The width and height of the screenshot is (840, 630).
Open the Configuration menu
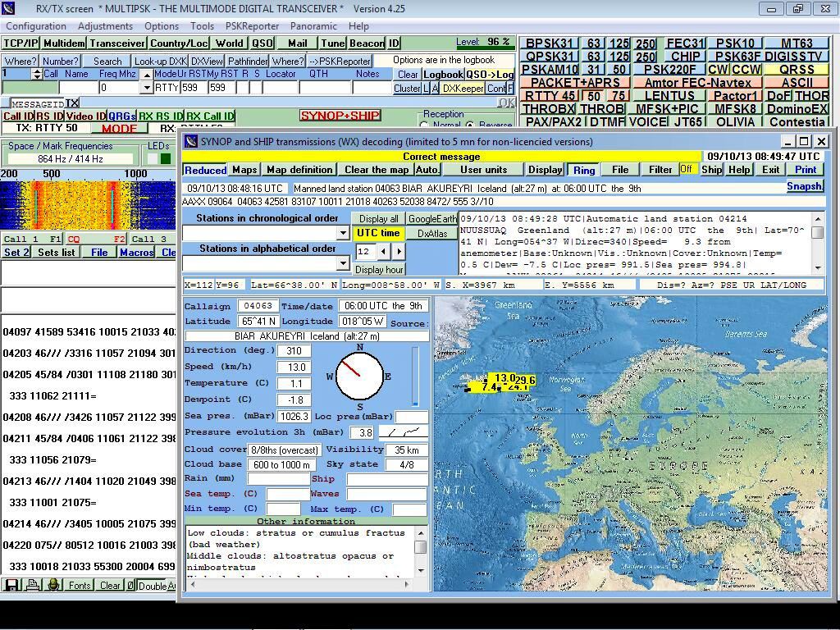(36, 26)
